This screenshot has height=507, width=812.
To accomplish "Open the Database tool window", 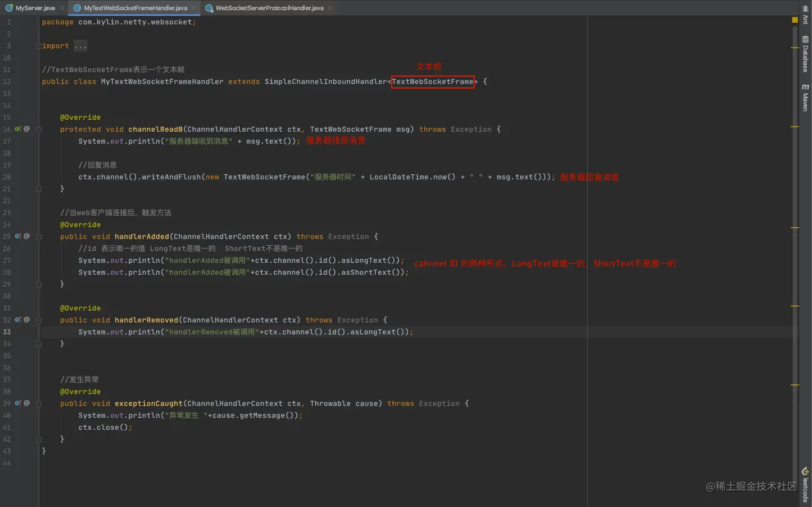I will [805, 55].
